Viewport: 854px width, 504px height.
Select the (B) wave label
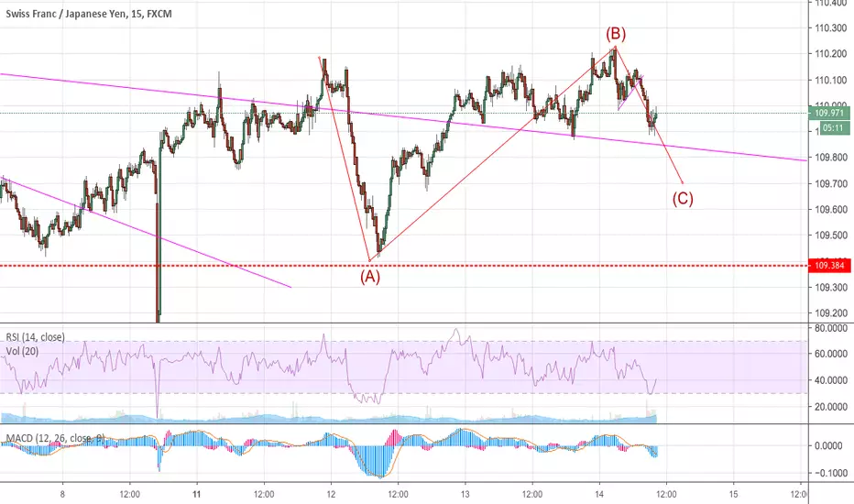point(616,34)
